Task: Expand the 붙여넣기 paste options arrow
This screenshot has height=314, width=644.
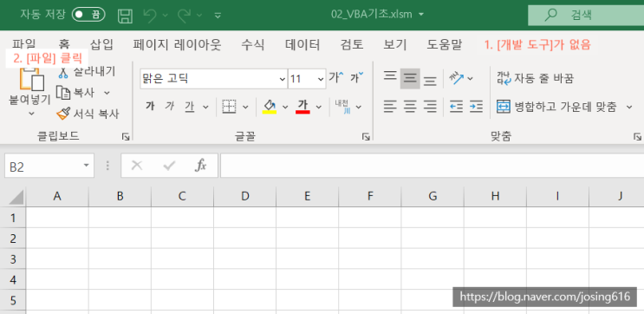Action: coord(31,113)
